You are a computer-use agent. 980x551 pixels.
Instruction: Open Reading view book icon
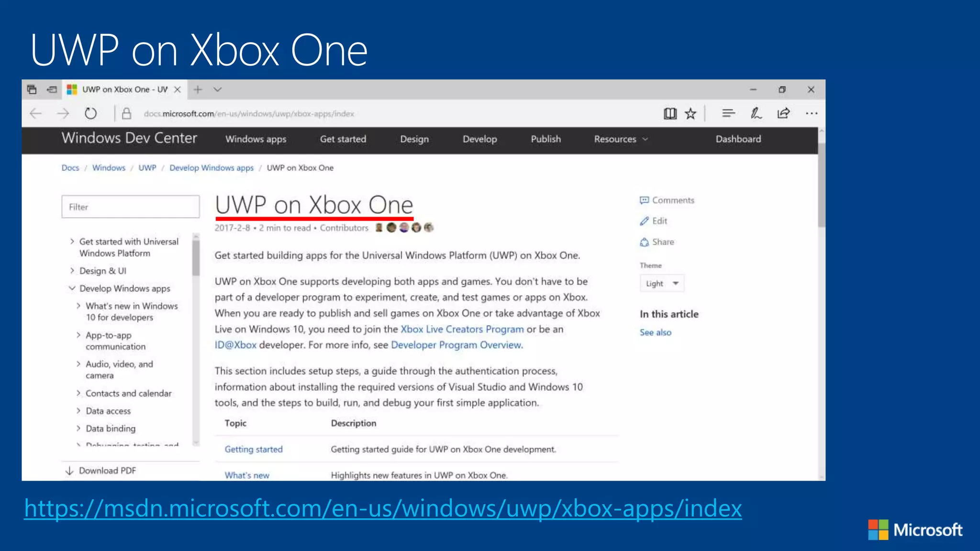670,113
